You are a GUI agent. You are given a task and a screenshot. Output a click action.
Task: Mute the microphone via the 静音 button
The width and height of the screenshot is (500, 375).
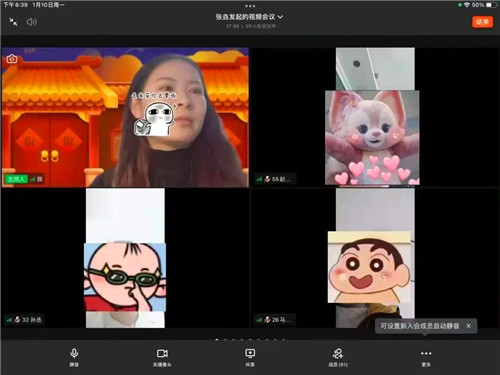point(74,357)
